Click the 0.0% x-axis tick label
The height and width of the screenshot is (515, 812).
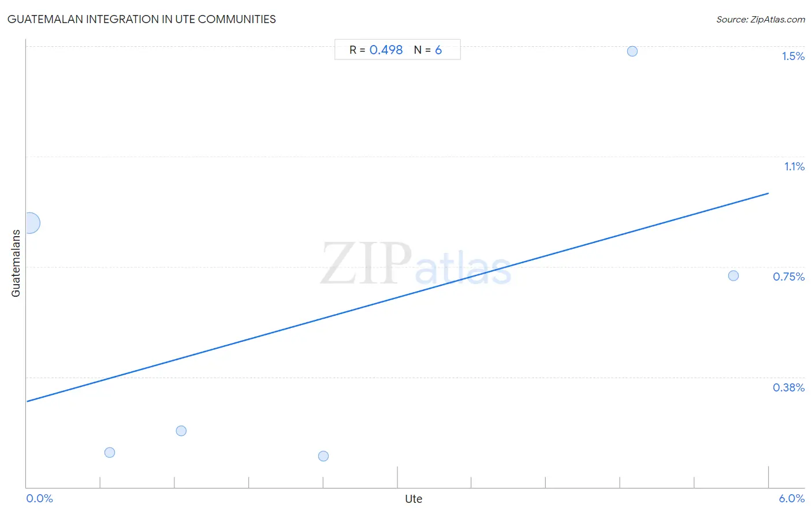[40, 499]
